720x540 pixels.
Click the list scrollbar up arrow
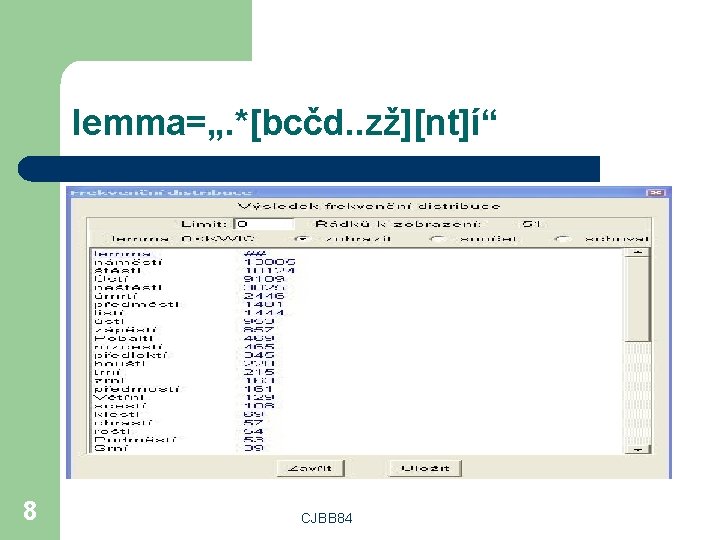click(x=637, y=253)
